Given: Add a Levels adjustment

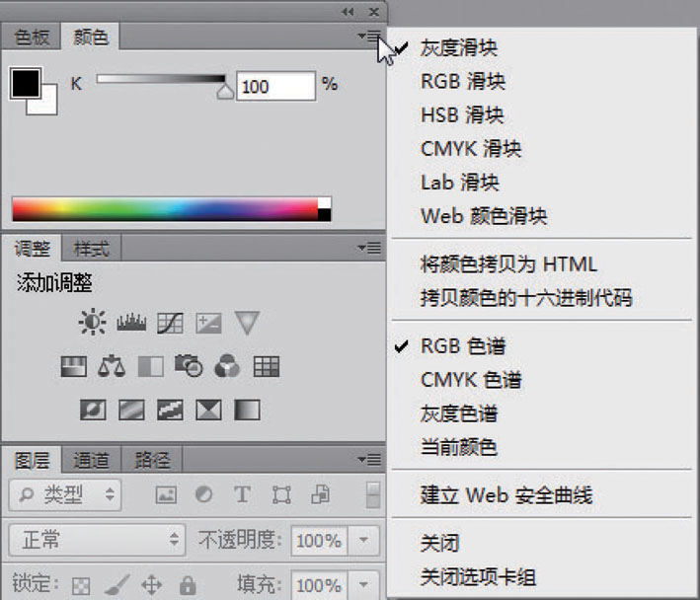Looking at the screenshot, I should (x=131, y=322).
